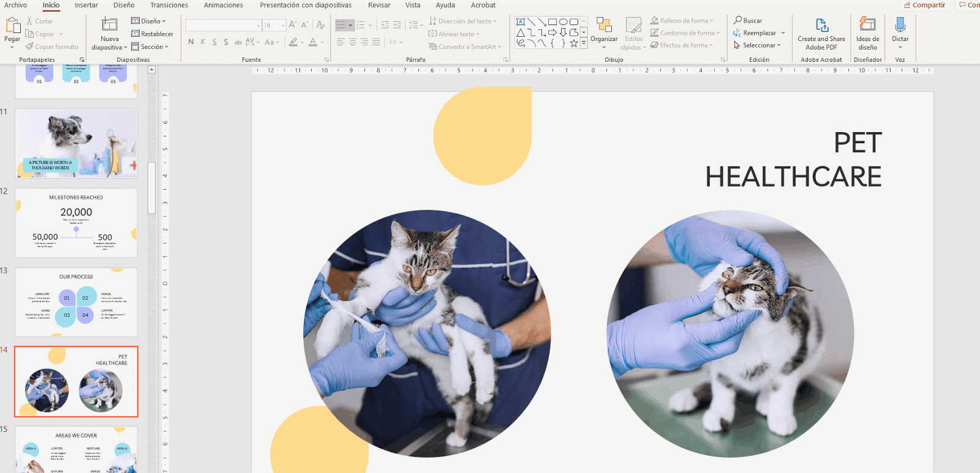The image size is (980, 473).
Task: Toggle italic (K) formatting
Action: point(203,42)
